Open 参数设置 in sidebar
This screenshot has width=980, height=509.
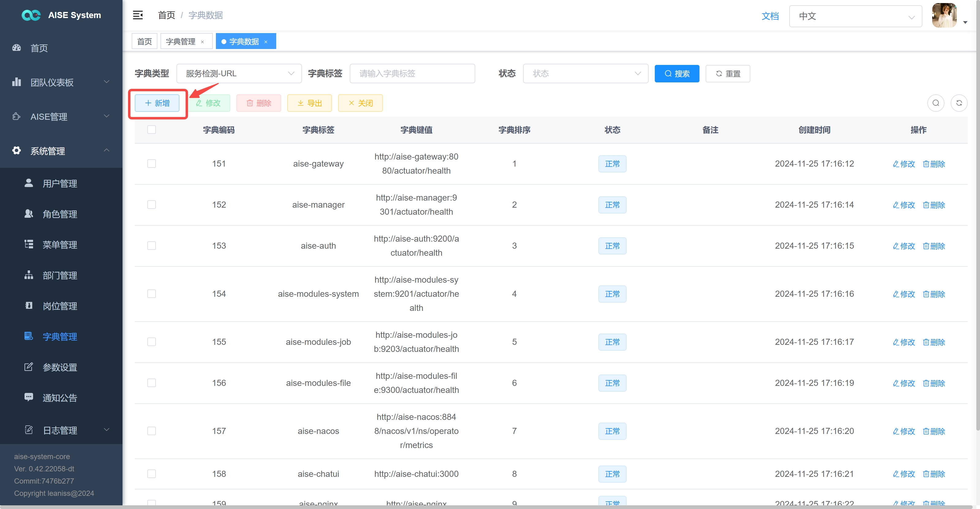(61, 367)
